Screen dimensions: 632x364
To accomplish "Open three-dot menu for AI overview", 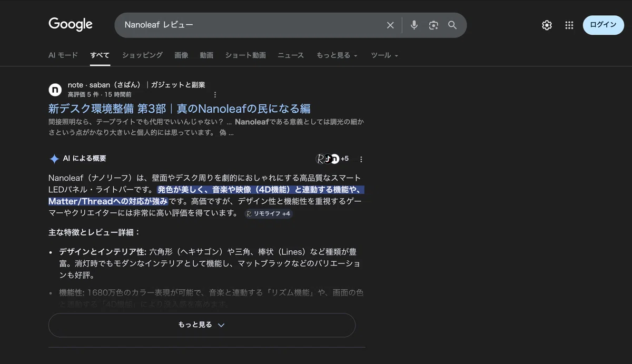I will tap(361, 159).
